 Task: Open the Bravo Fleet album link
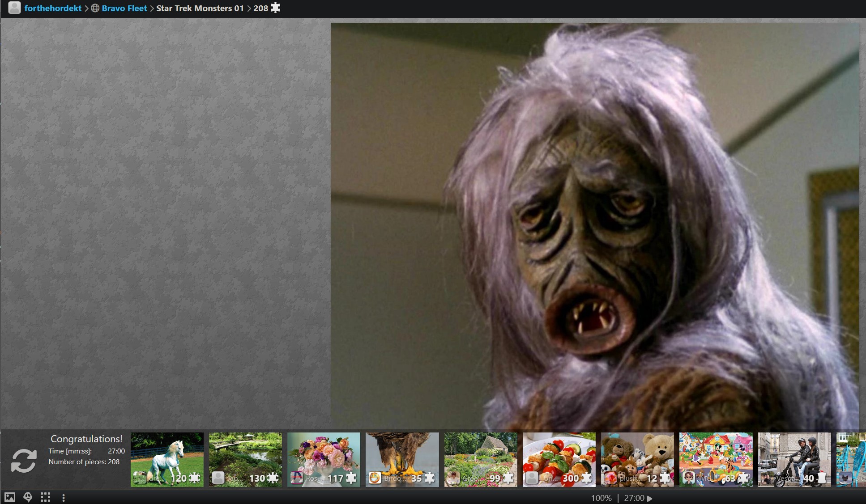(x=124, y=8)
